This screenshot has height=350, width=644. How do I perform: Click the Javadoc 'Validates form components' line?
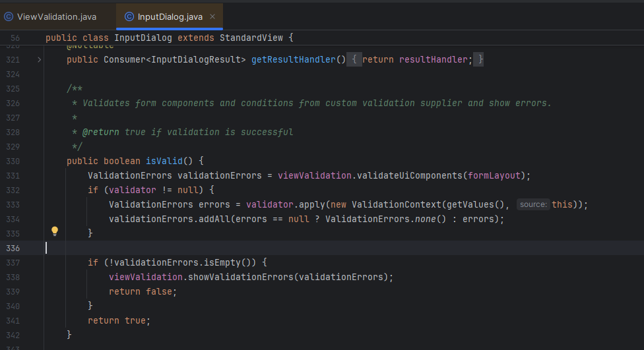point(311,103)
